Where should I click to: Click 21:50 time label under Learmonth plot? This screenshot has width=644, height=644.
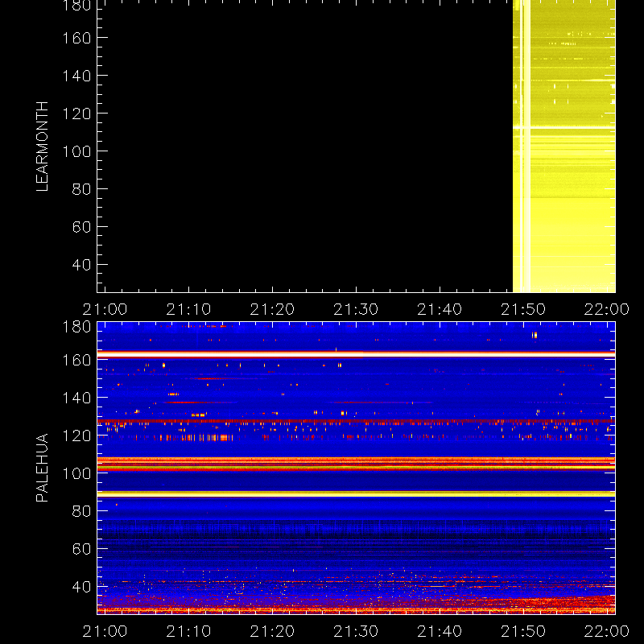click(x=523, y=309)
